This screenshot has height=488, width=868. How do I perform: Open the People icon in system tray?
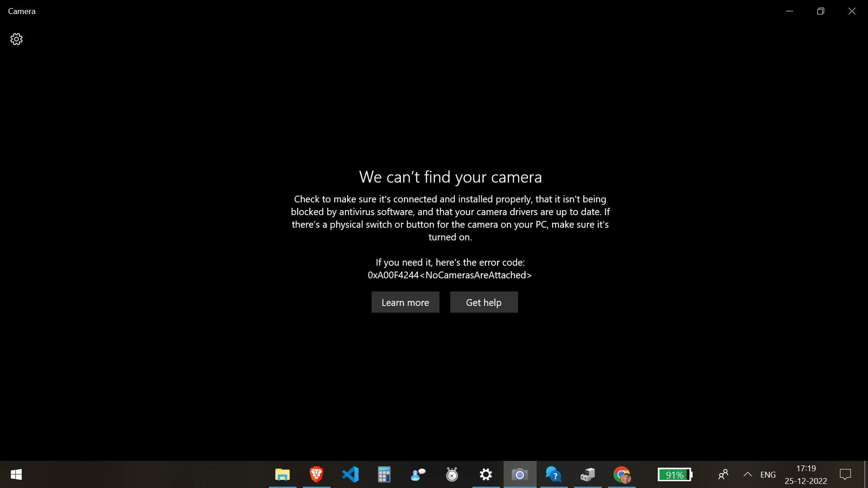tap(723, 474)
